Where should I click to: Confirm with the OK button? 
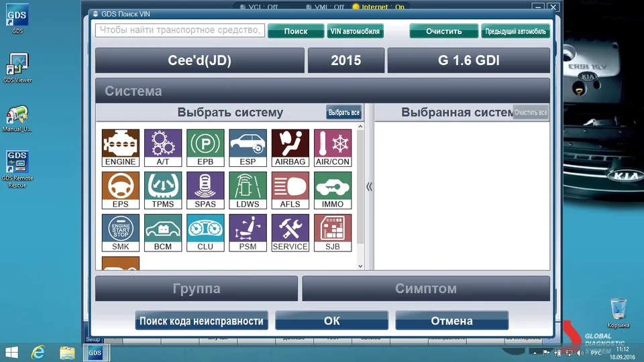tap(332, 320)
